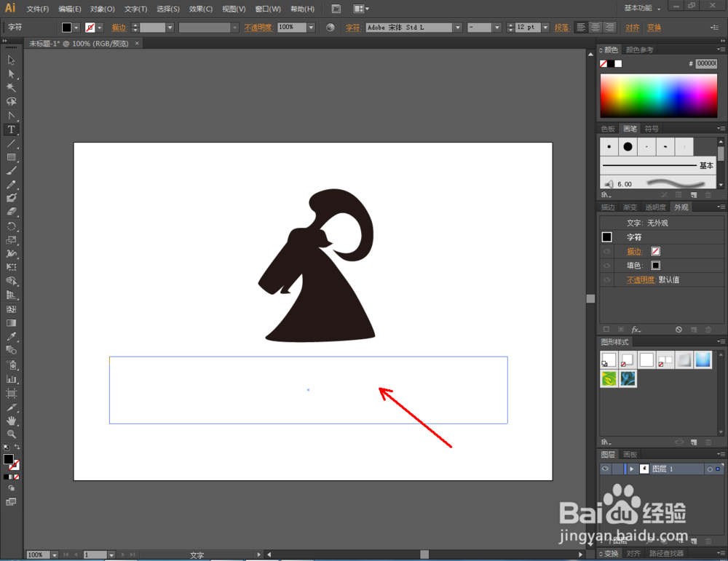
Task: Select the Hand tool
Action: 11,421
